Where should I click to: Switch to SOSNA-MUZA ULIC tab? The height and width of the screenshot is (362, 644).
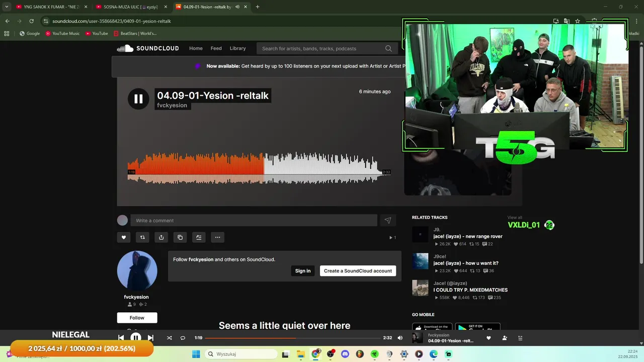pyautogui.click(x=130, y=7)
